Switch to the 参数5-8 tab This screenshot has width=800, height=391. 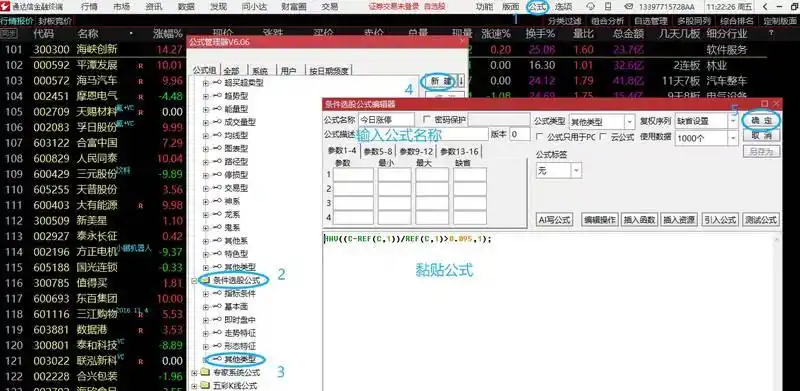(x=378, y=152)
